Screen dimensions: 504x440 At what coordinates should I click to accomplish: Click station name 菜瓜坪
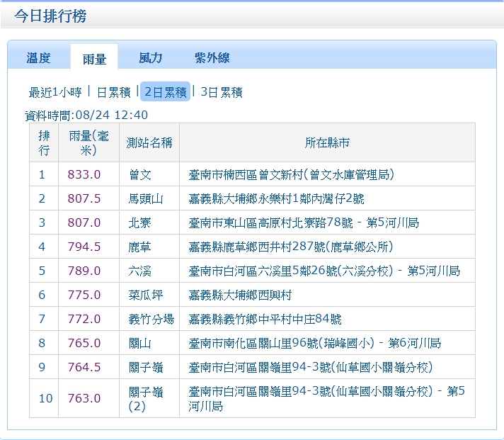tap(146, 295)
